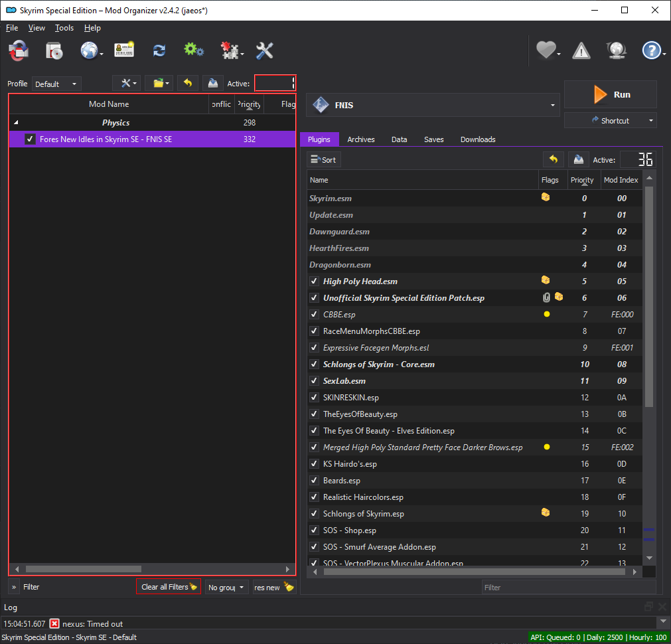Open the Profile Default dropdown
This screenshot has width=671, height=644.
point(56,84)
